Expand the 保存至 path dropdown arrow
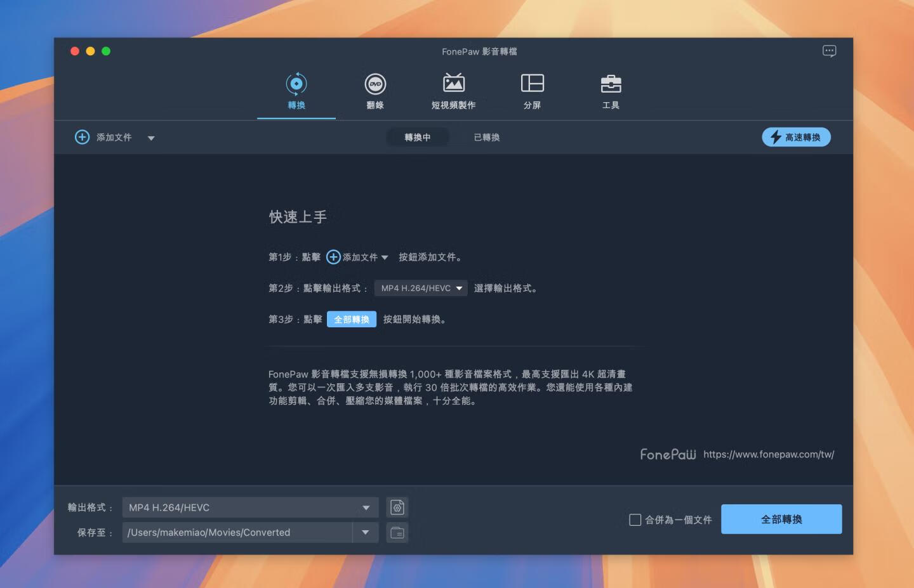 [x=366, y=532]
